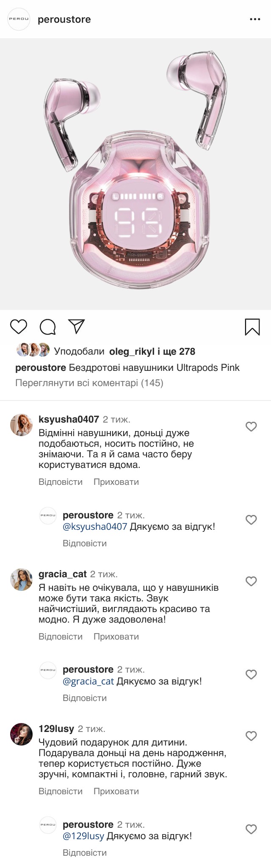Like 129lusy's comment
Viewport: 271px width, 868px height.
251,736
